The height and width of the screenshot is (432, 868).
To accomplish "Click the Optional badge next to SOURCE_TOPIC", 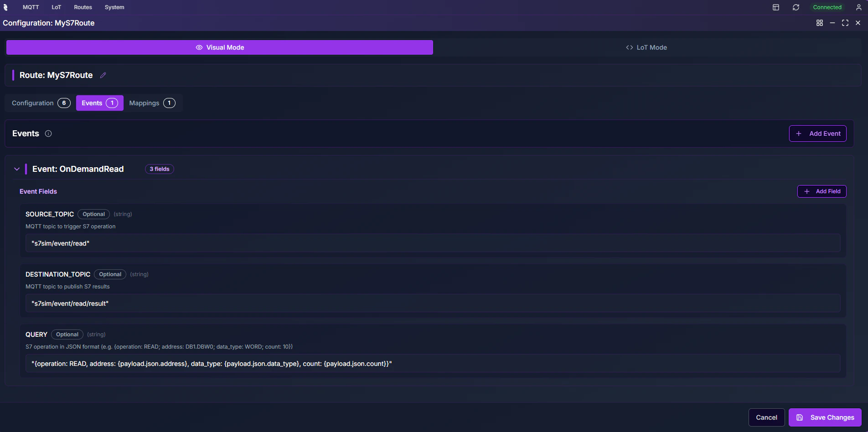I will [x=93, y=214].
